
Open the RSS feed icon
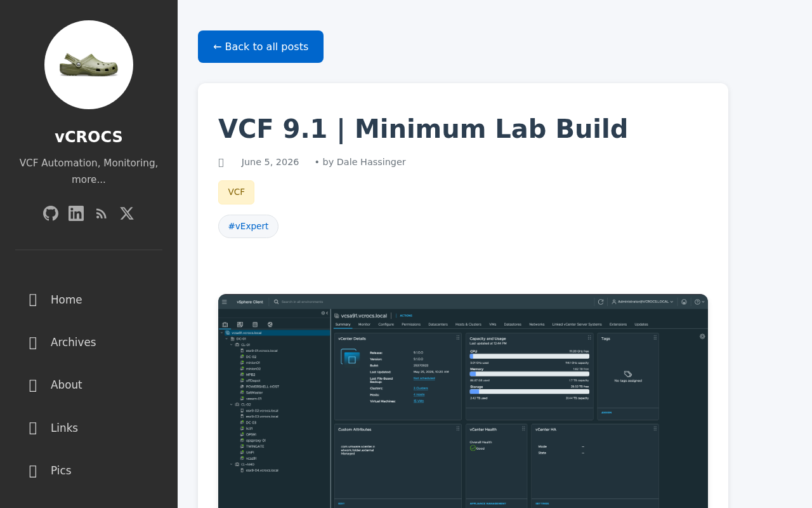[x=101, y=213]
